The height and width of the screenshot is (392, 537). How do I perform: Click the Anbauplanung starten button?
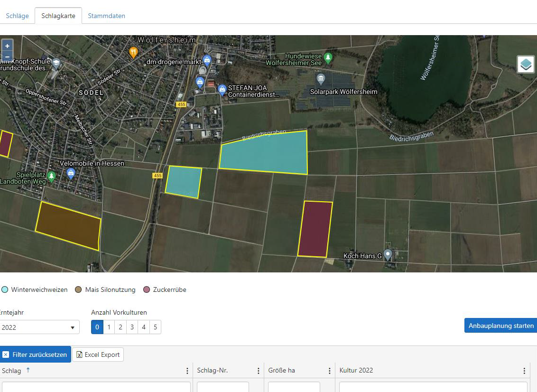click(x=501, y=326)
